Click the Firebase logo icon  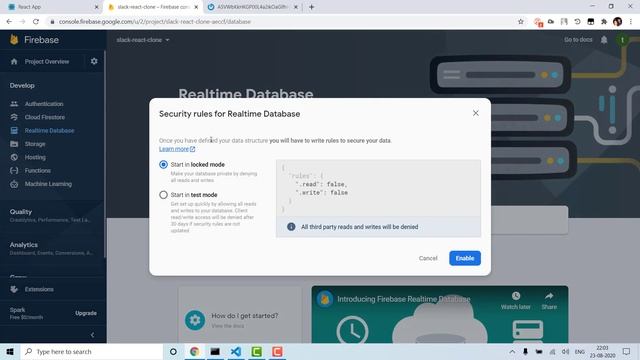coord(14,40)
